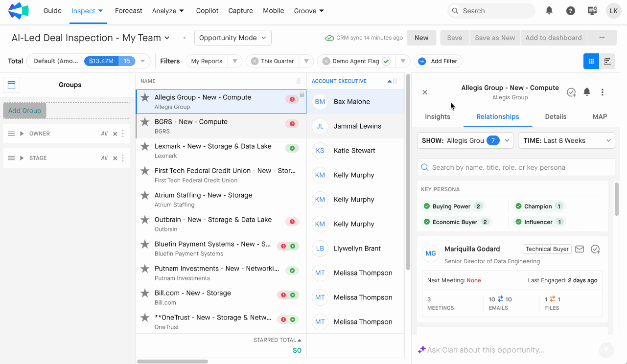Open STAGE group three-dot options

click(123, 158)
